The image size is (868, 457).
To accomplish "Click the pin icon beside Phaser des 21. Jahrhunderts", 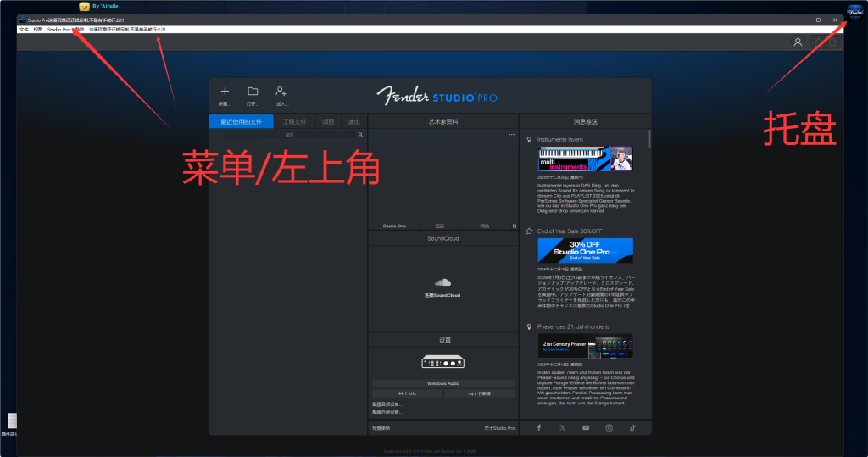I will pyautogui.click(x=529, y=326).
